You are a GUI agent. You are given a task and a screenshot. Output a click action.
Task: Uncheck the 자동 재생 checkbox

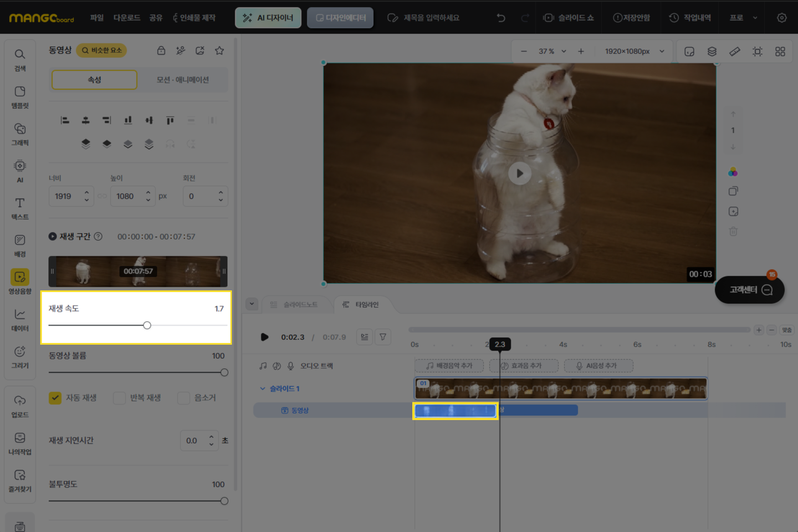tap(55, 398)
